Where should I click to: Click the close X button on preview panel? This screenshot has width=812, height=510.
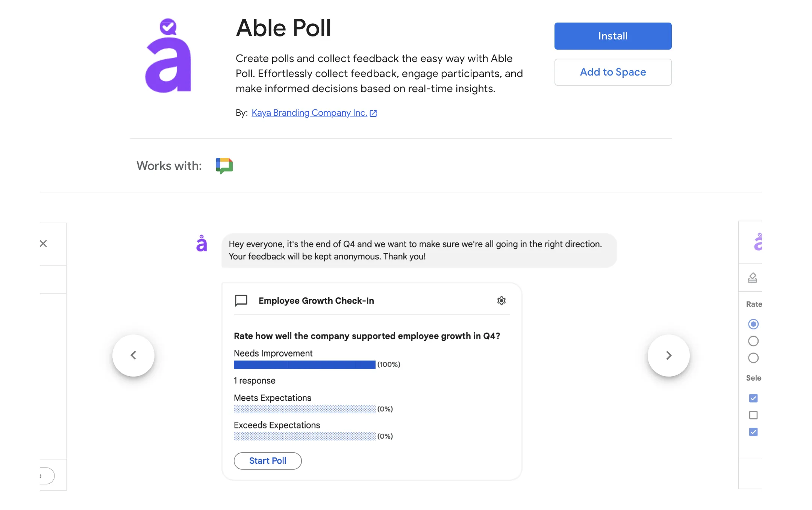coord(43,243)
